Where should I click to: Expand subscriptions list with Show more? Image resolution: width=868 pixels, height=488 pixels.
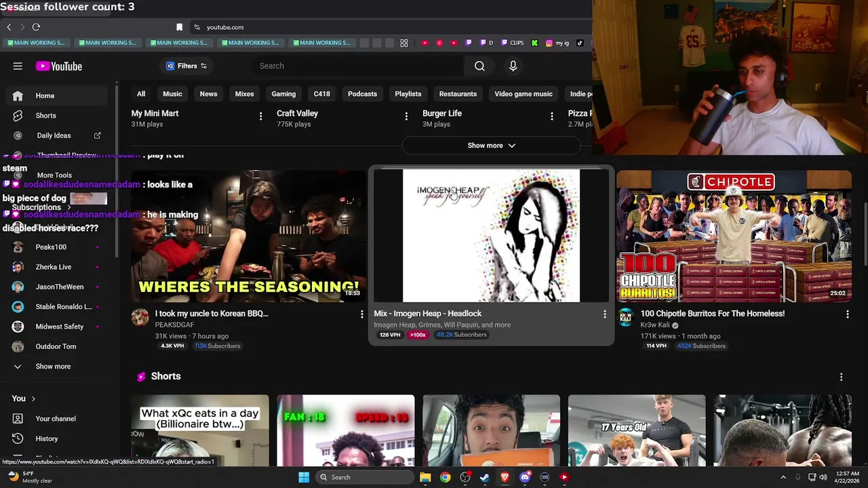coord(54,367)
